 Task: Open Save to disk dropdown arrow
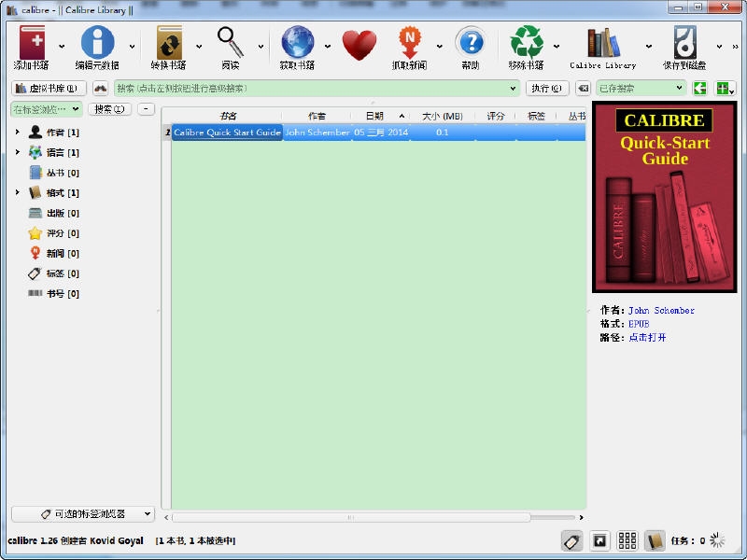point(719,46)
